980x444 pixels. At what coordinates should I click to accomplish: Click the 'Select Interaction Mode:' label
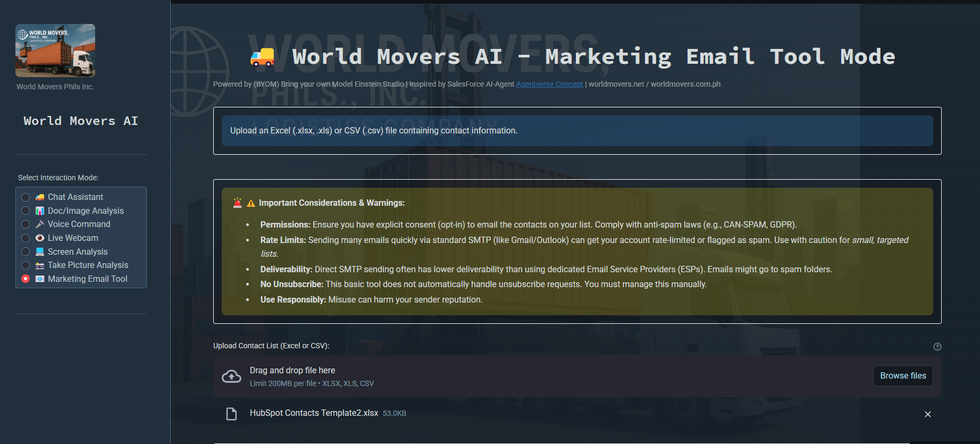58,178
